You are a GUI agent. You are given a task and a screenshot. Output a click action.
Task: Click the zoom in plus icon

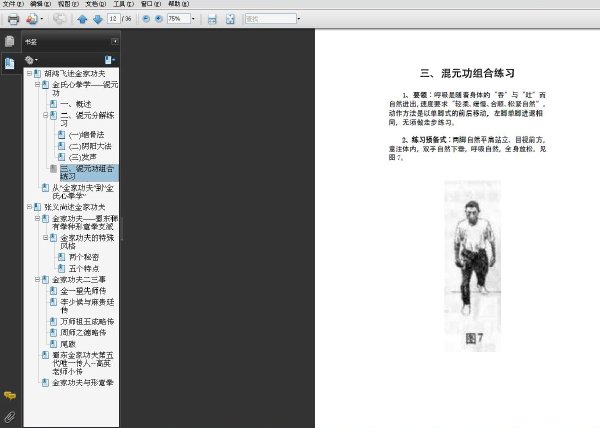tap(158, 19)
